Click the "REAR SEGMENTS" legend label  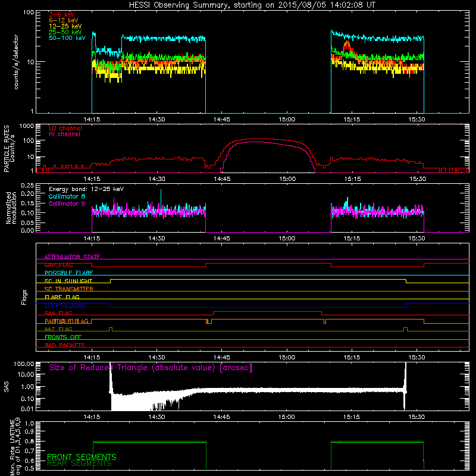(79, 464)
